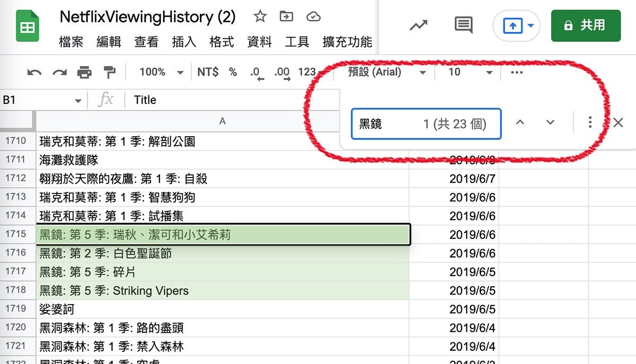Viewport: 636px width, 364px height.
Task: Open the 插入 menu
Action: click(184, 42)
